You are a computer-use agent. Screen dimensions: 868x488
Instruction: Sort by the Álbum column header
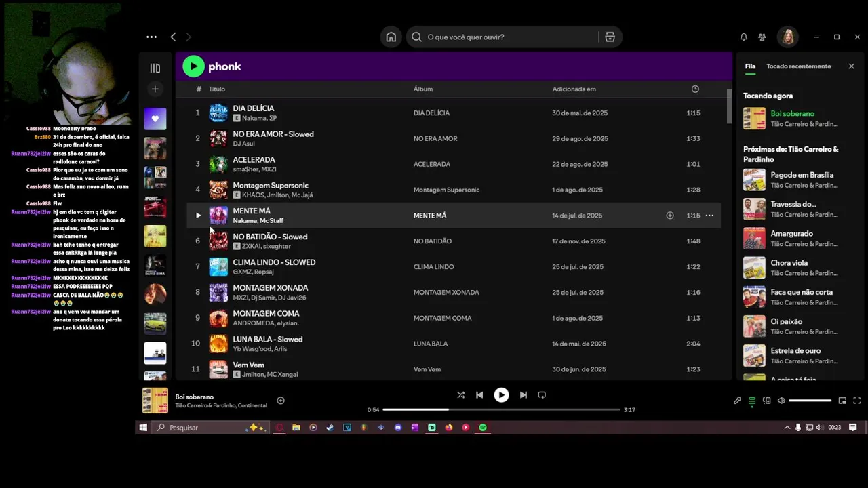pos(423,89)
